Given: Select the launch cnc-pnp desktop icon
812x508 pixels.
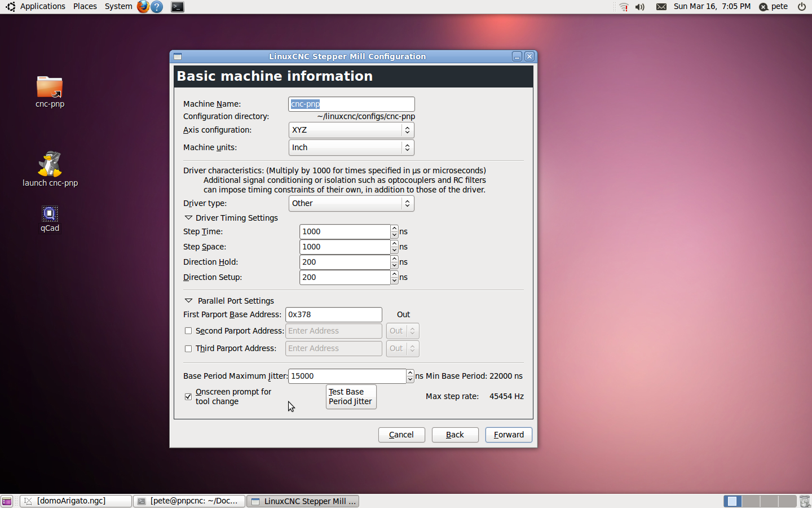Looking at the screenshot, I should pos(50,169).
